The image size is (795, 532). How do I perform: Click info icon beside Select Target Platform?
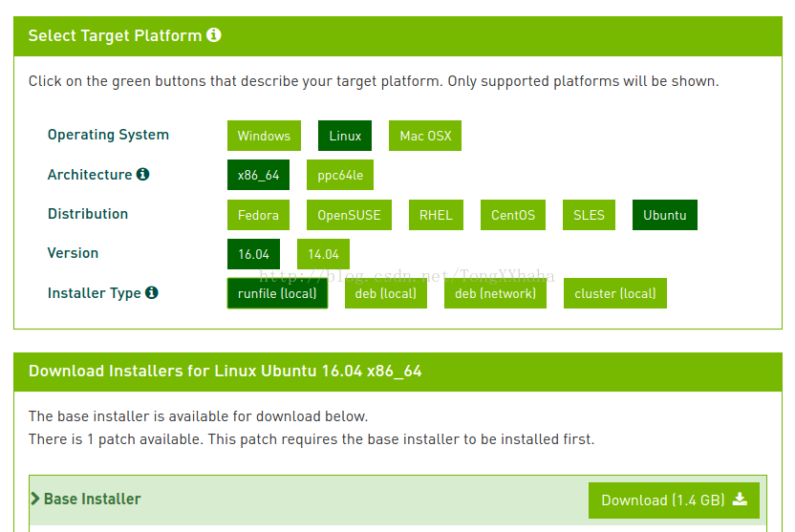pyautogui.click(x=214, y=35)
